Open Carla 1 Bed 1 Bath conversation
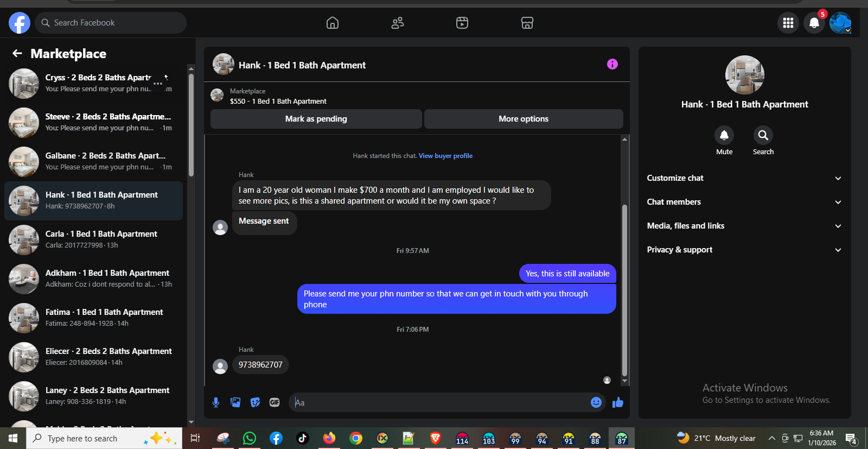 coord(93,240)
